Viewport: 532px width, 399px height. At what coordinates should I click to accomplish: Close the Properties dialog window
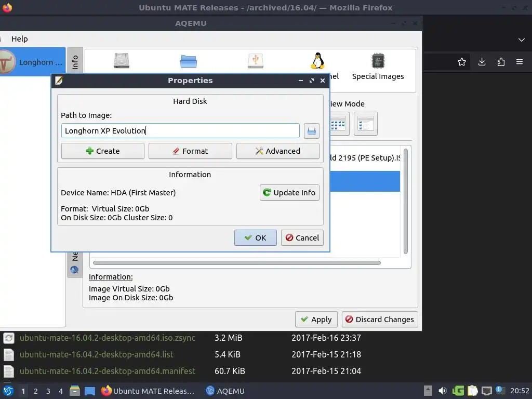[x=323, y=81]
